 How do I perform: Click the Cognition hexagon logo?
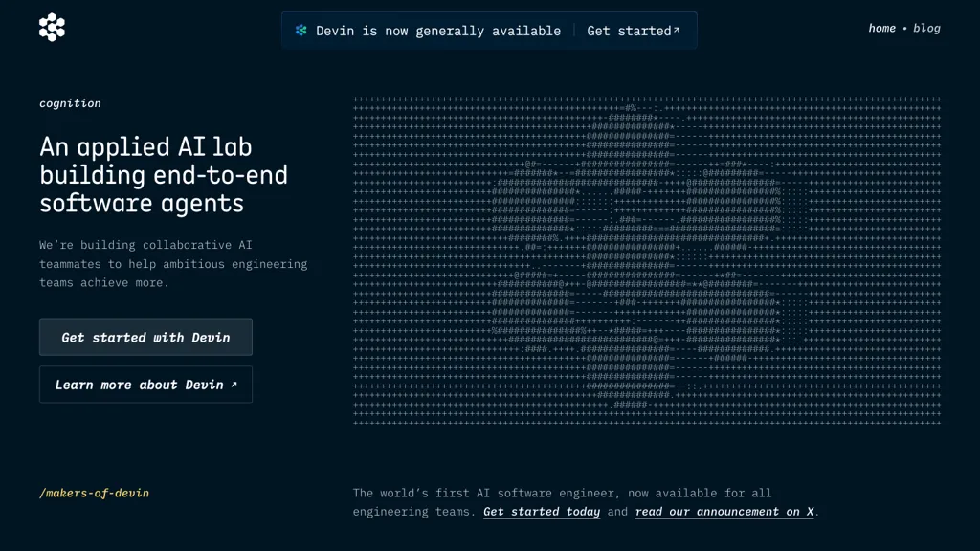52,28
